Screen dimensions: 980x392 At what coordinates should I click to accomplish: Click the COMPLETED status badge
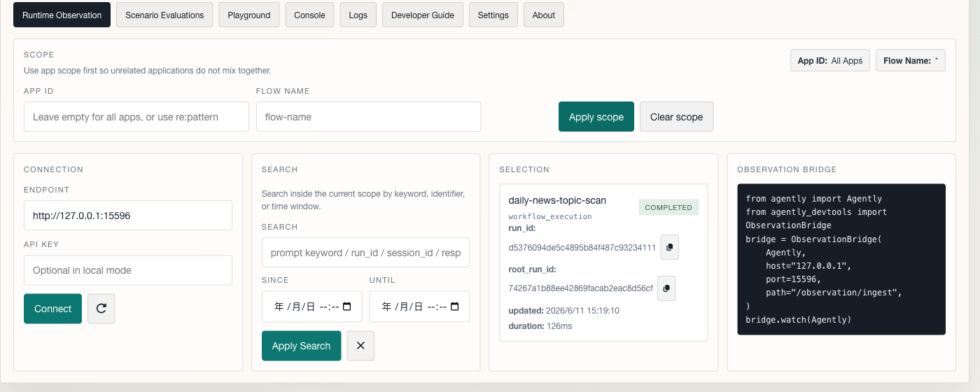pos(668,207)
